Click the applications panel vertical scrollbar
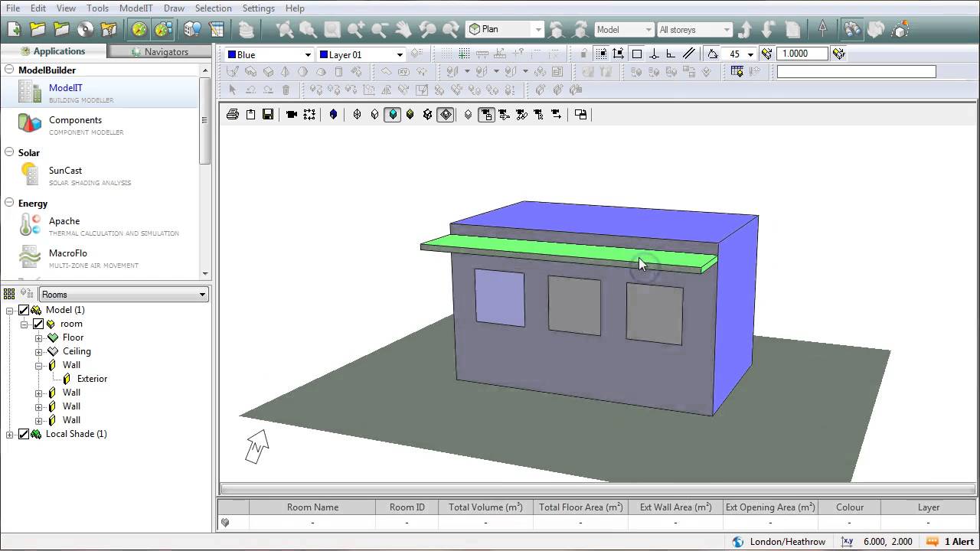The image size is (980, 551). click(x=204, y=121)
